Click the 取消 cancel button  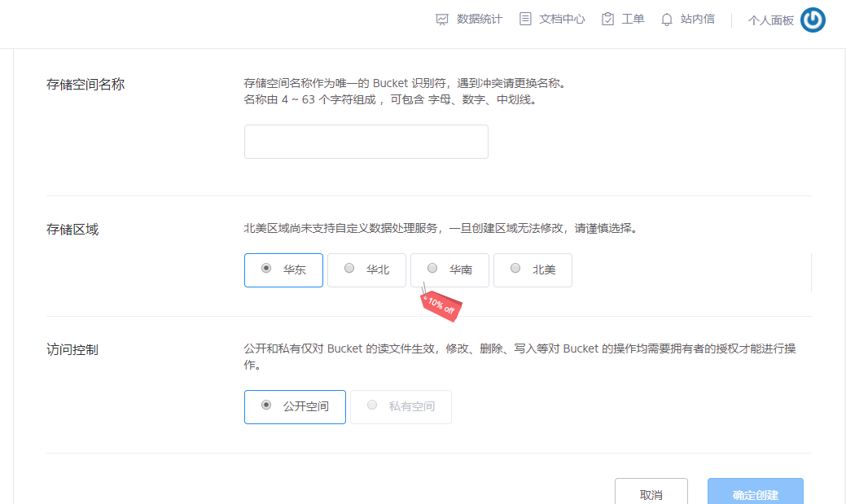point(651,494)
